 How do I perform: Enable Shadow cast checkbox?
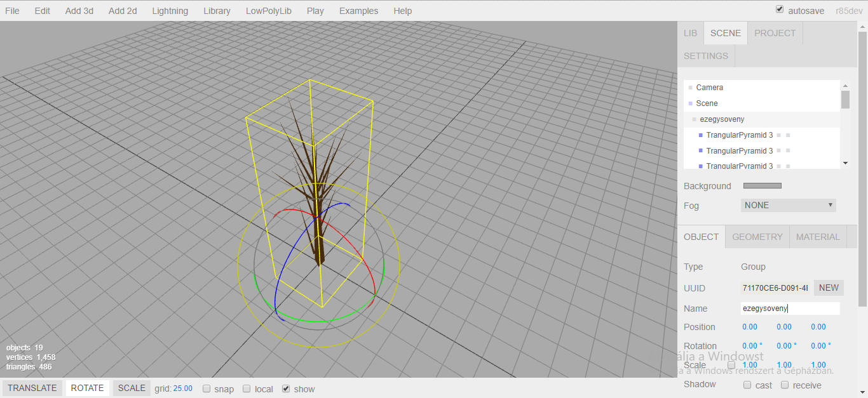pos(747,385)
